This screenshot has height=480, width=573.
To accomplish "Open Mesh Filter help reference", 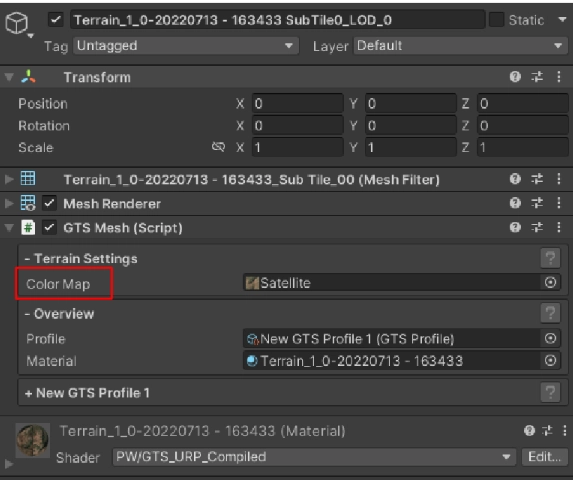I will (515, 179).
